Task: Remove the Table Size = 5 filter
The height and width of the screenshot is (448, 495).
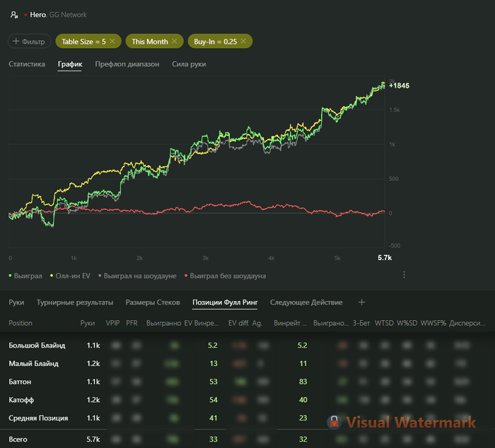Action: (x=112, y=41)
